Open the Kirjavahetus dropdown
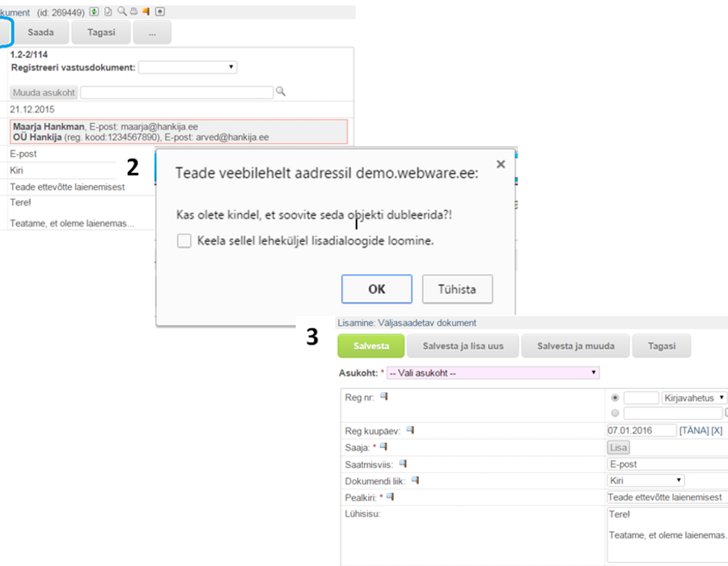The width and height of the screenshot is (728, 566). [694, 398]
